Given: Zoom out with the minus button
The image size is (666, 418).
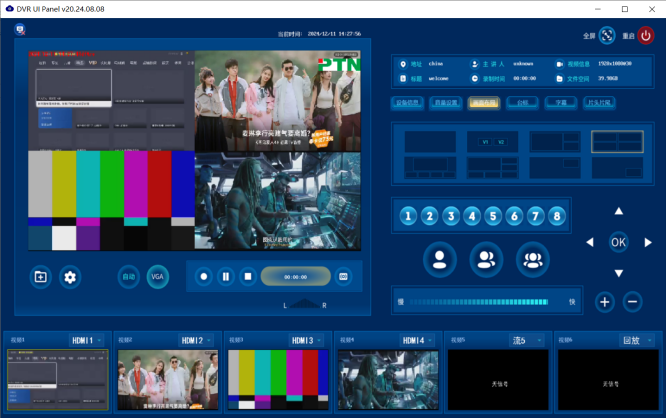Looking at the screenshot, I should tap(632, 302).
